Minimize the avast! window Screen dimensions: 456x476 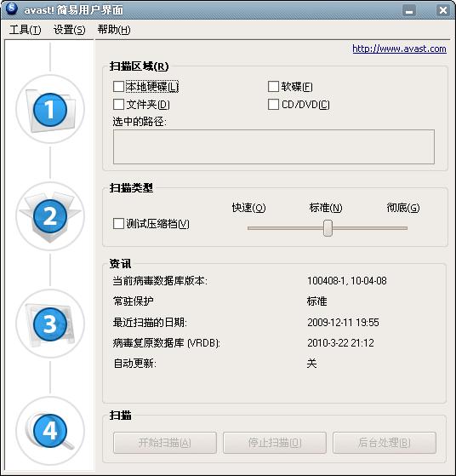point(409,10)
